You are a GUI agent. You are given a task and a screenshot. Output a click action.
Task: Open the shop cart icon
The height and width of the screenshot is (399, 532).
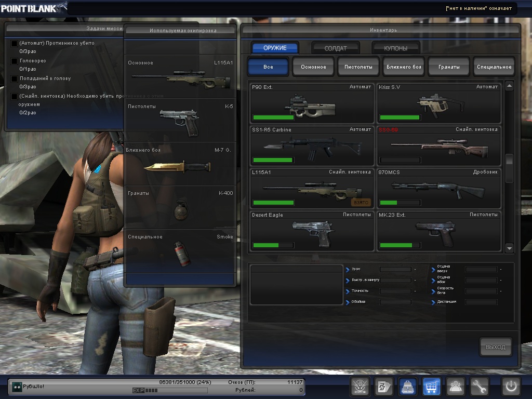coord(431,387)
